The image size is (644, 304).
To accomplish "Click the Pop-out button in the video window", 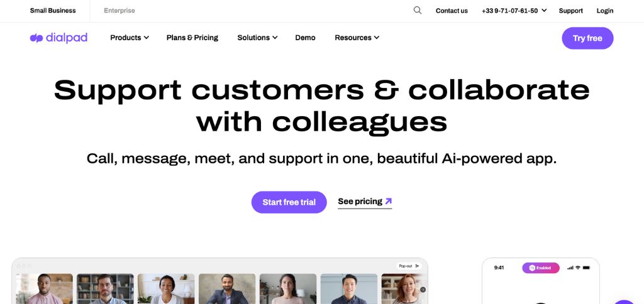I will pyautogui.click(x=409, y=266).
